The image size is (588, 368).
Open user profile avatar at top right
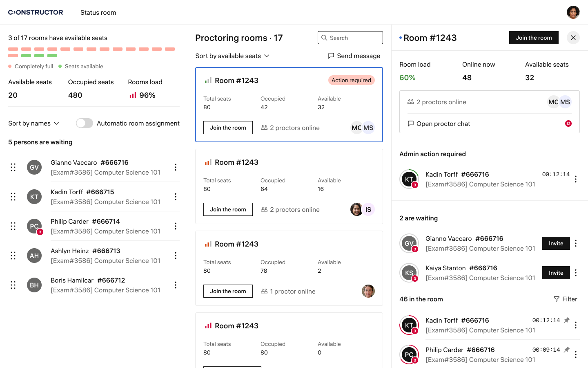[573, 12]
